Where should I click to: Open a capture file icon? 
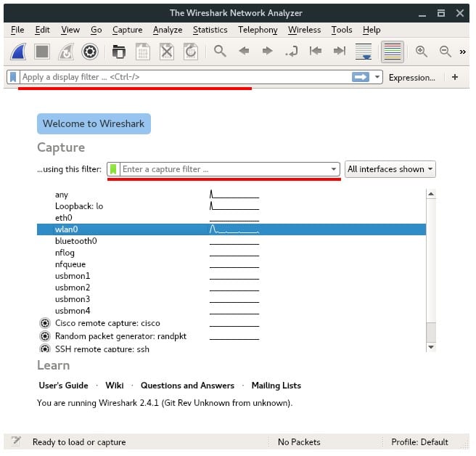point(118,52)
